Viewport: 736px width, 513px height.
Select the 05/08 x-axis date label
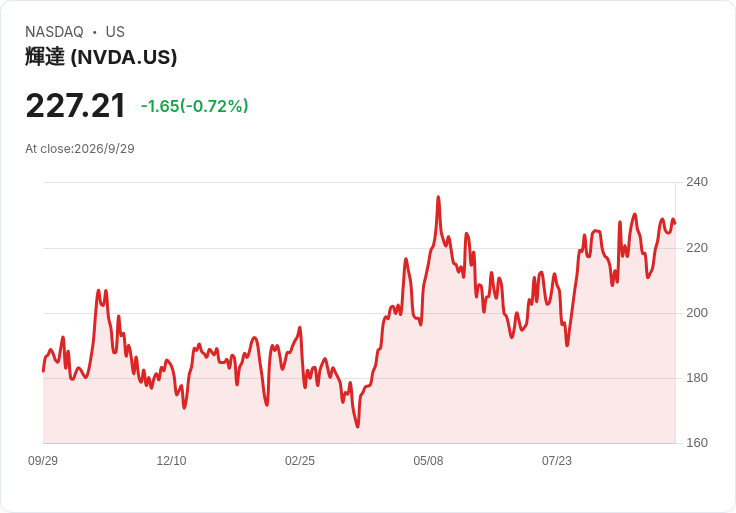(428, 461)
